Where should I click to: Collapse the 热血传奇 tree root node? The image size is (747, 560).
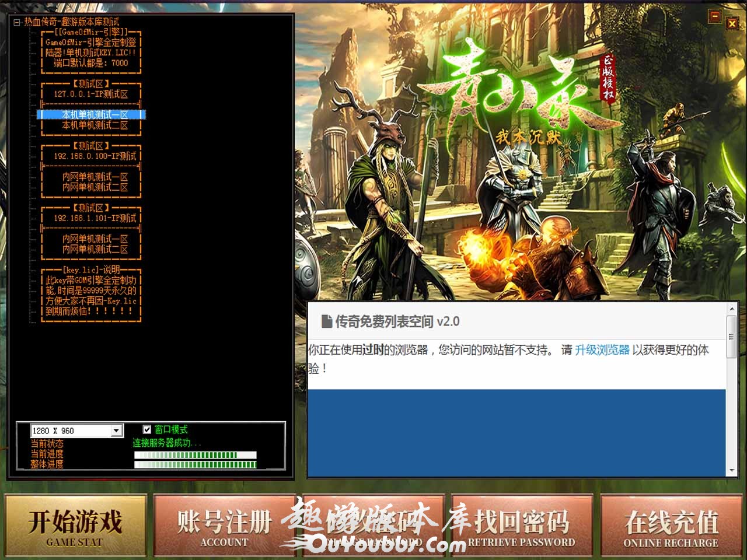17,22
